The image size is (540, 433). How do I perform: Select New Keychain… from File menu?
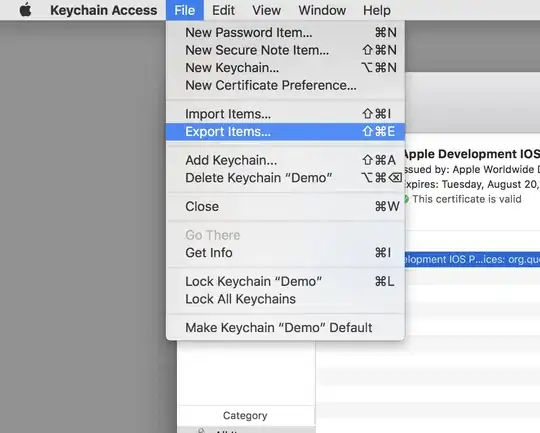click(x=285, y=68)
